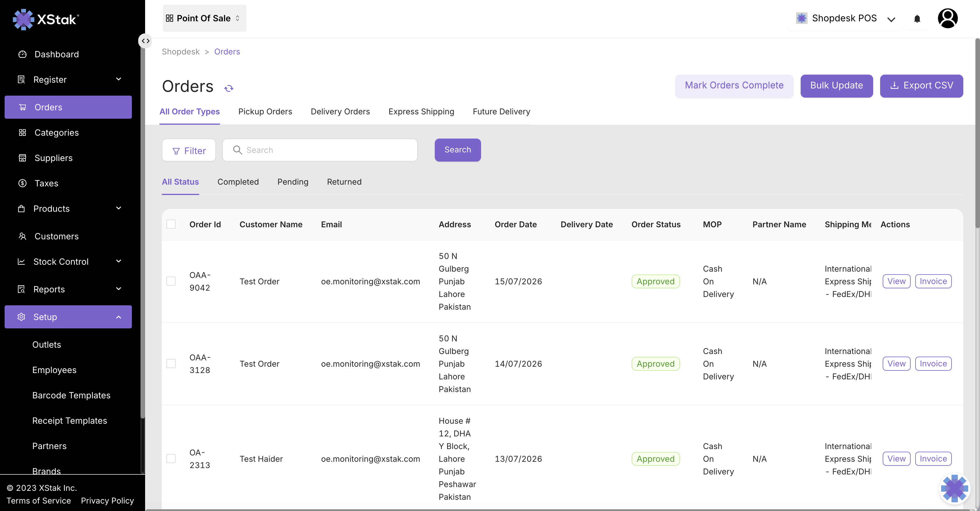The image size is (980, 511).
Task: Click the orders Search input field
Action: point(320,150)
